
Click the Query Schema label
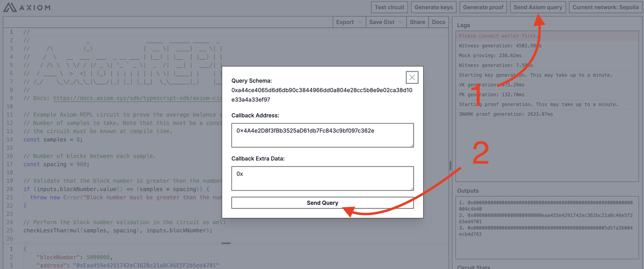tap(252, 80)
